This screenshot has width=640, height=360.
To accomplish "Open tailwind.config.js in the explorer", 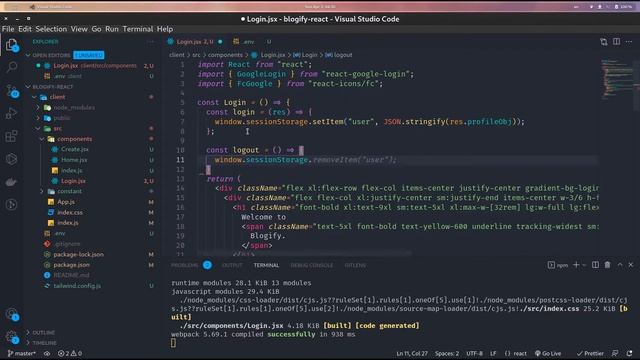I will [x=77, y=286].
